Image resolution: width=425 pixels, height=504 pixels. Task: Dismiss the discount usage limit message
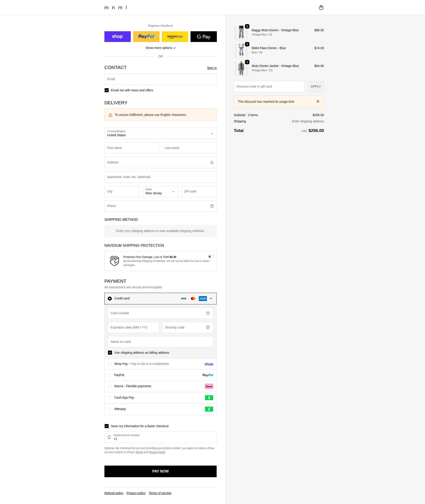click(318, 102)
